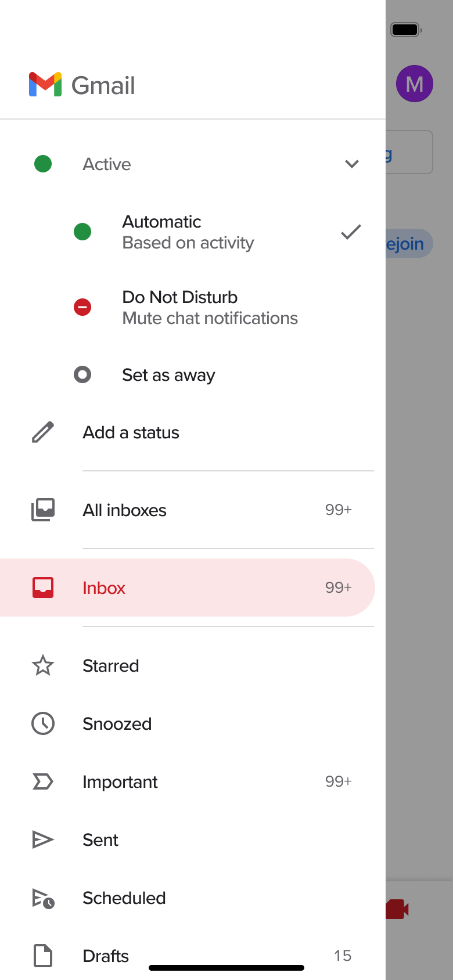Open the Snoozed folder
Viewport: 453px width, 980px height.
point(193,723)
